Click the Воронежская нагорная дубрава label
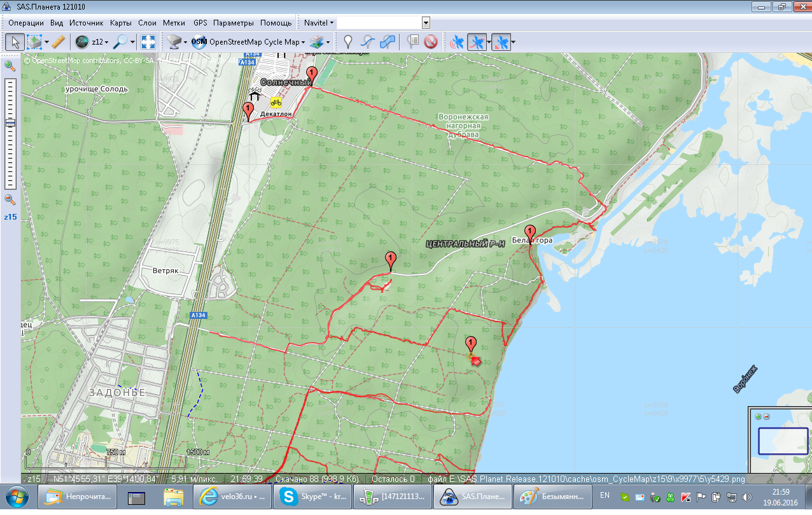The width and height of the screenshot is (812, 515). pos(463,126)
